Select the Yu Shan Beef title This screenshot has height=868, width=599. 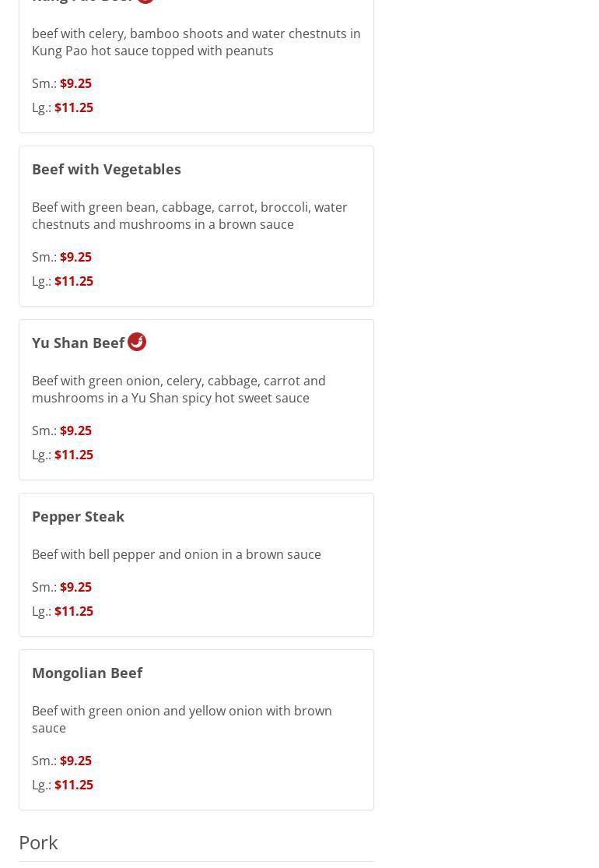[78, 343]
